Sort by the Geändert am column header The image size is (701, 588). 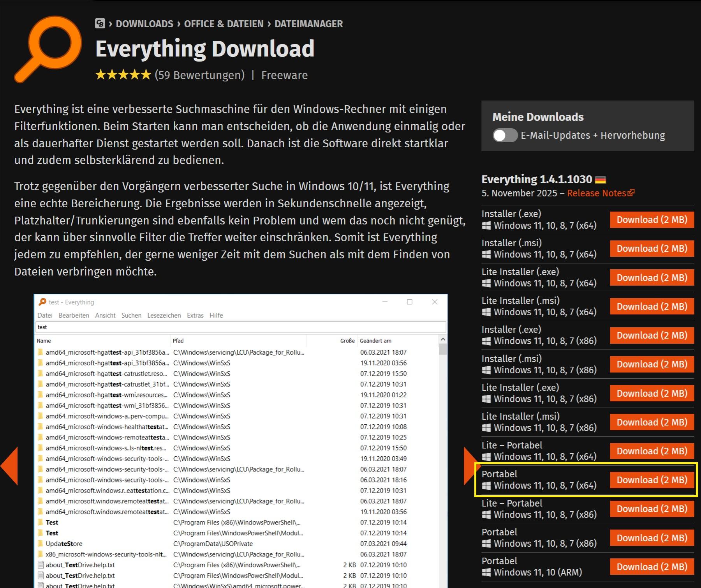pyautogui.click(x=375, y=341)
